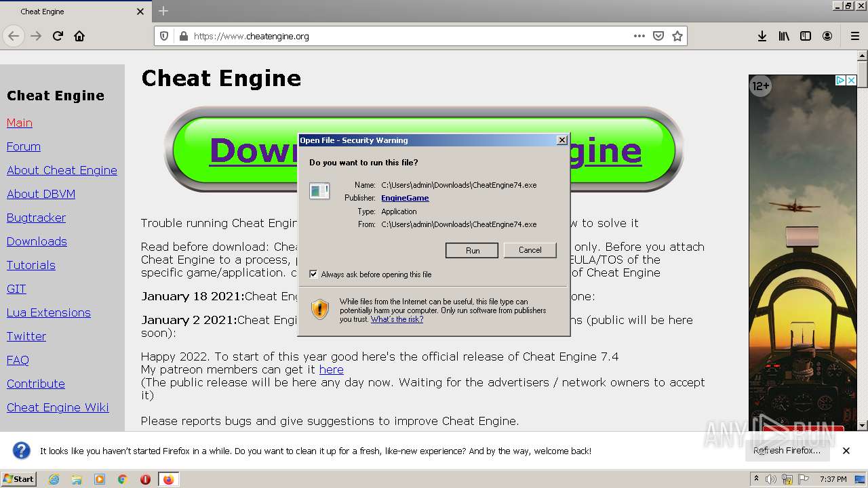Toggle the sidebar view icon
The width and height of the screenshot is (868, 488).
coord(806,36)
